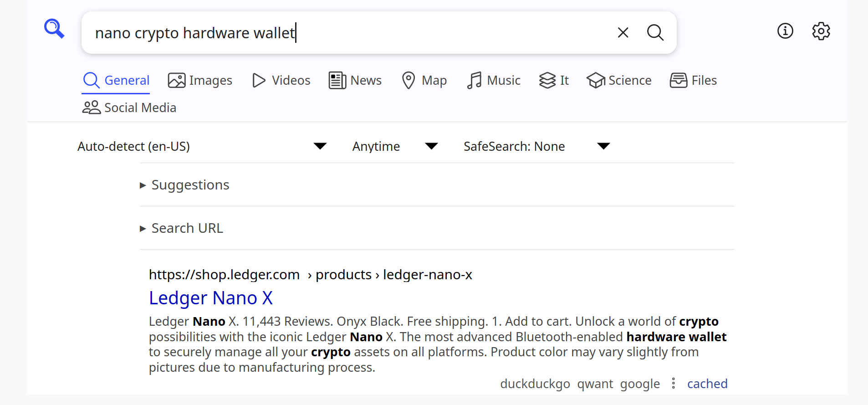Image resolution: width=868 pixels, height=405 pixels.
Task: Switch to the Videos tab
Action: click(x=281, y=80)
